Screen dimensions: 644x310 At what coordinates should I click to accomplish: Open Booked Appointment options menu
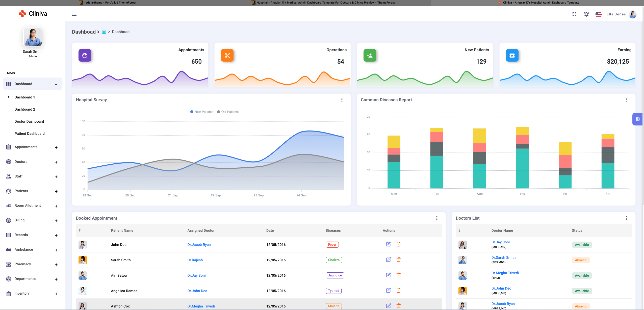click(437, 218)
